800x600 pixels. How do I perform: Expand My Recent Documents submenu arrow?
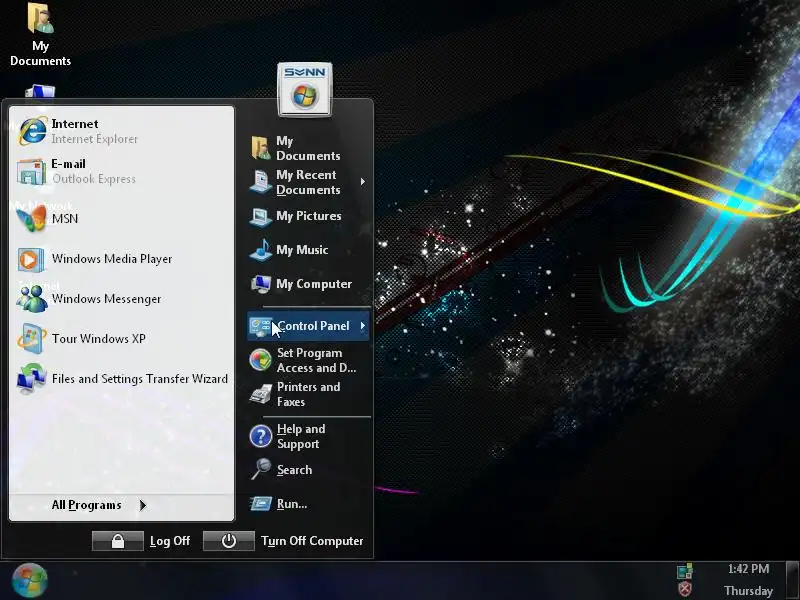[x=363, y=182]
